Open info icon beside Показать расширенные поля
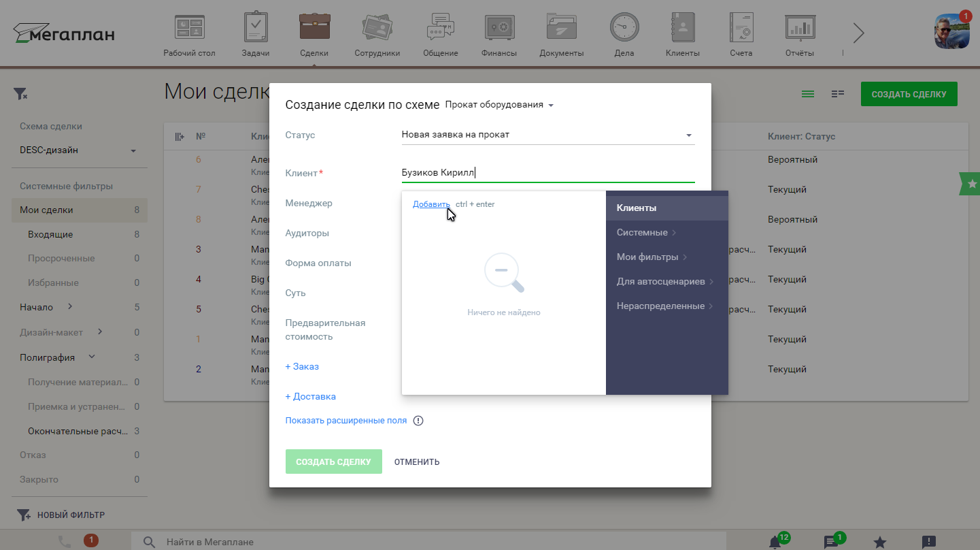The height and width of the screenshot is (550, 980). (x=418, y=421)
